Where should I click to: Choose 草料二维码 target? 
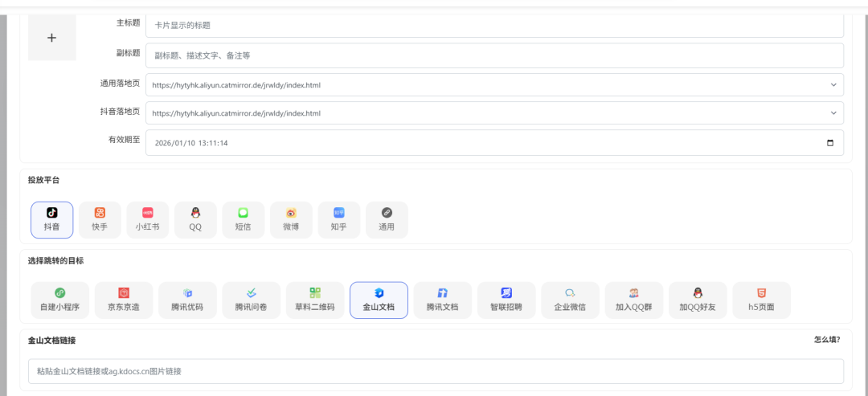[315, 300]
